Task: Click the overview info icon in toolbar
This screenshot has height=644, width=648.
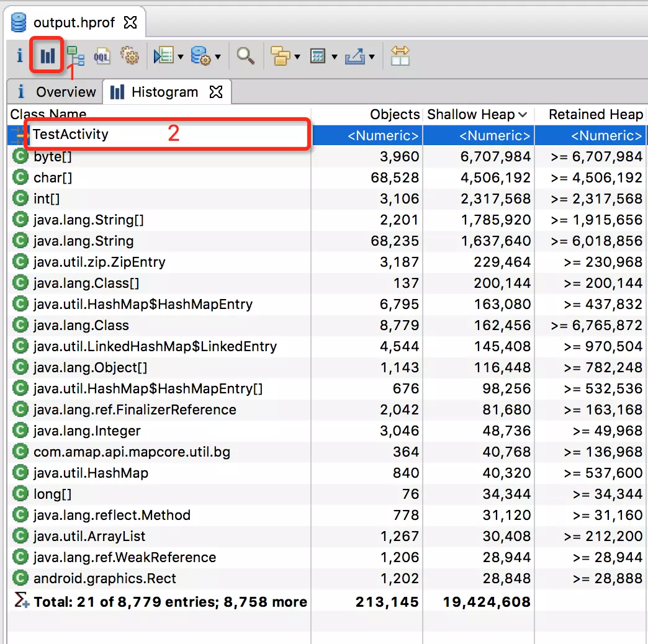Action: click(19, 55)
